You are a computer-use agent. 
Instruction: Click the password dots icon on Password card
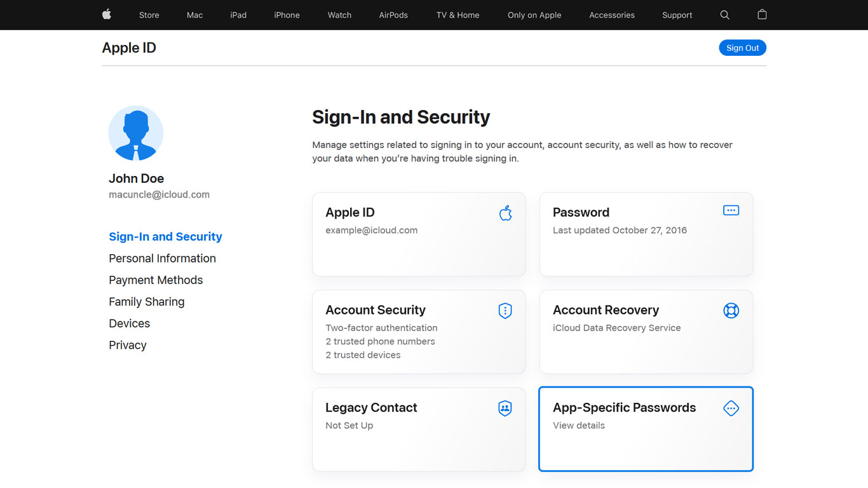pyautogui.click(x=731, y=210)
